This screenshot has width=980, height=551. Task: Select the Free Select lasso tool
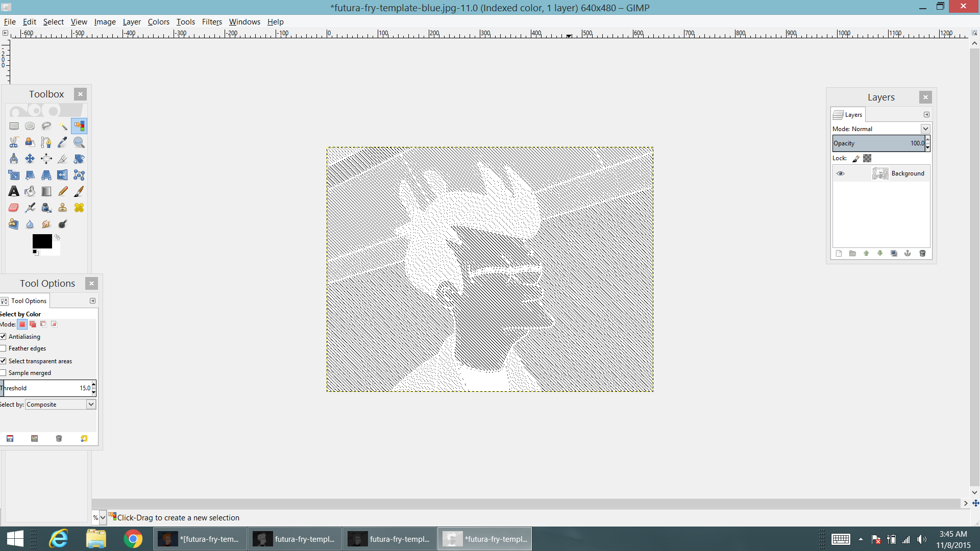46,126
